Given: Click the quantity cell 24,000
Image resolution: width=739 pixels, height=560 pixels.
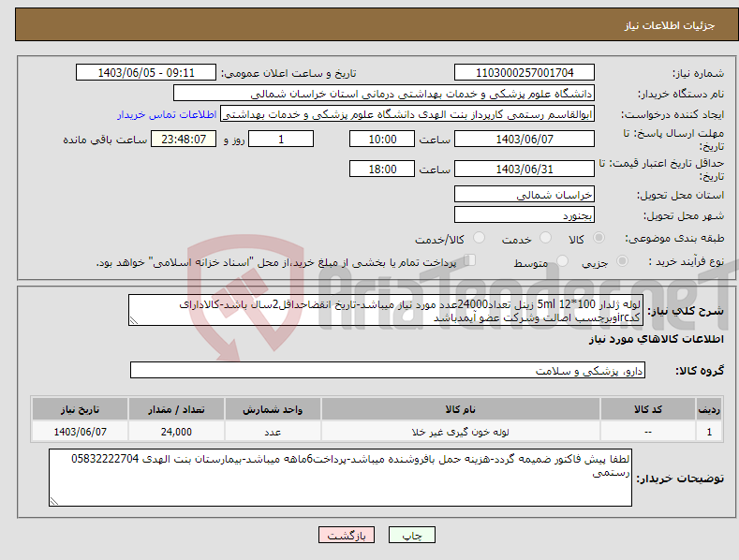Looking at the screenshot, I should pyautogui.click(x=176, y=432).
